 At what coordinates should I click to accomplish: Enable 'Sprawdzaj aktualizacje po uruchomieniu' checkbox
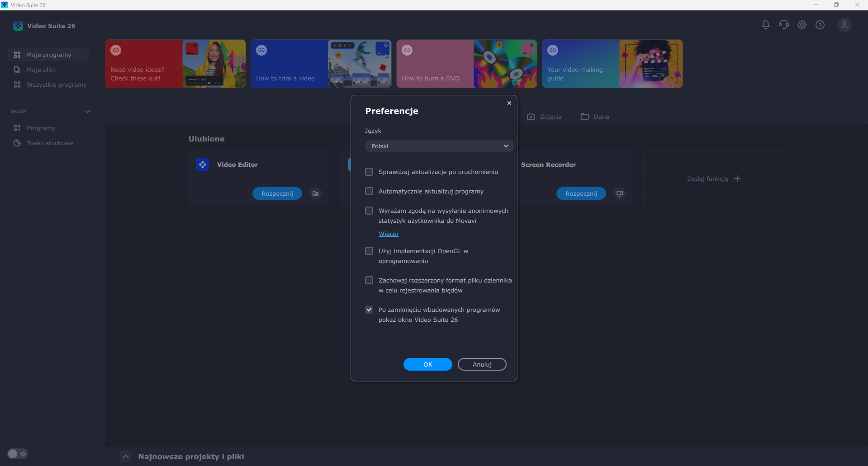[x=369, y=172]
